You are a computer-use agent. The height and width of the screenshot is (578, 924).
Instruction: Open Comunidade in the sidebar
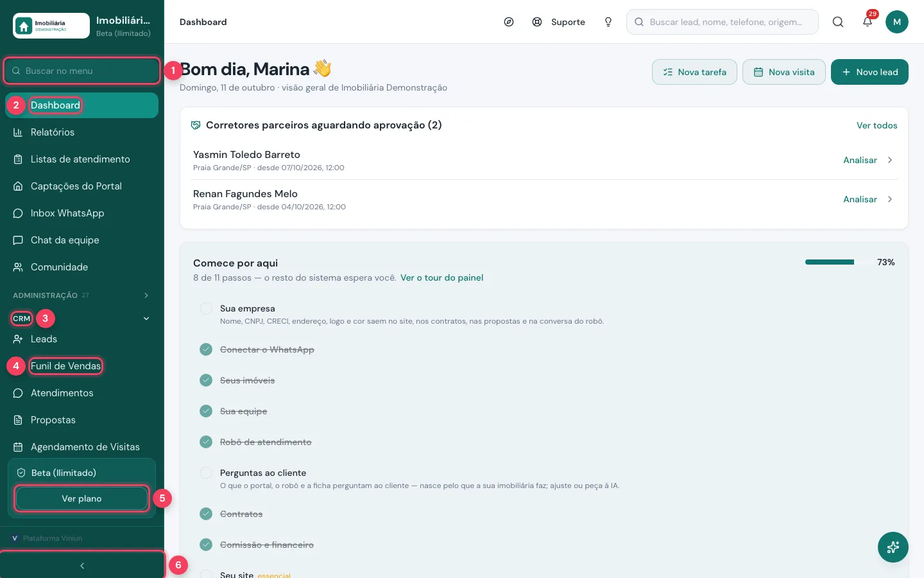(x=81, y=267)
